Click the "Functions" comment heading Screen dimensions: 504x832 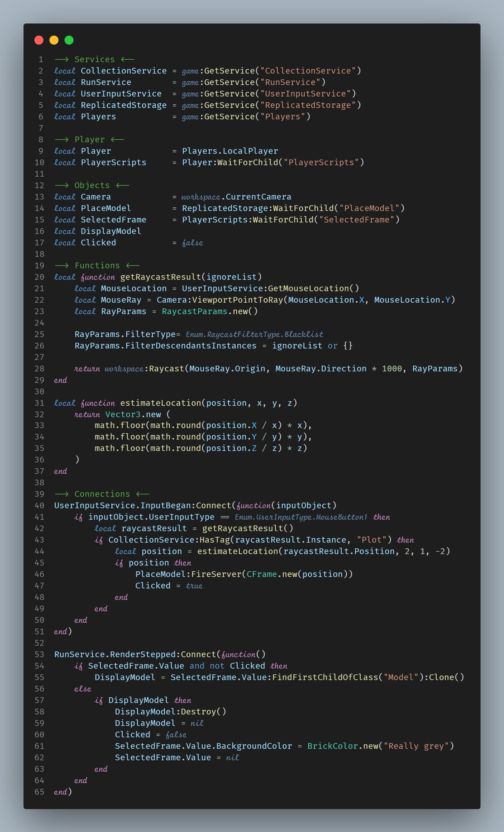97,266
